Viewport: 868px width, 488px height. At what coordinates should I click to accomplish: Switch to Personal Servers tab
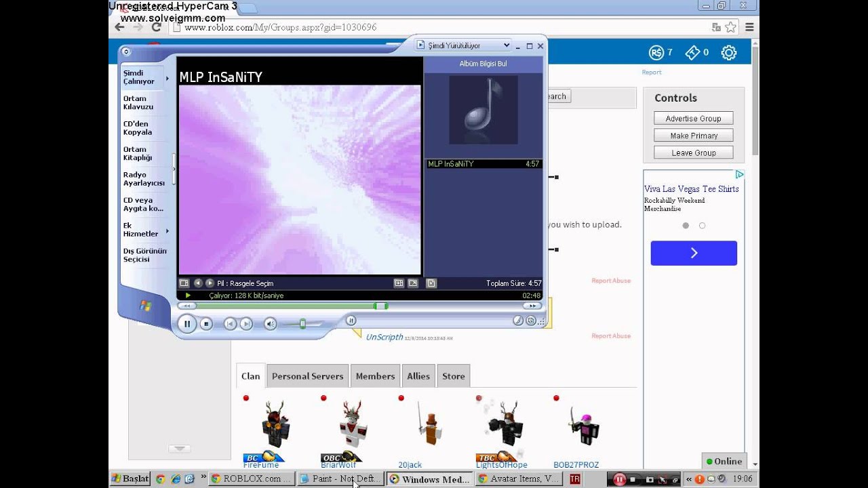[x=308, y=376]
